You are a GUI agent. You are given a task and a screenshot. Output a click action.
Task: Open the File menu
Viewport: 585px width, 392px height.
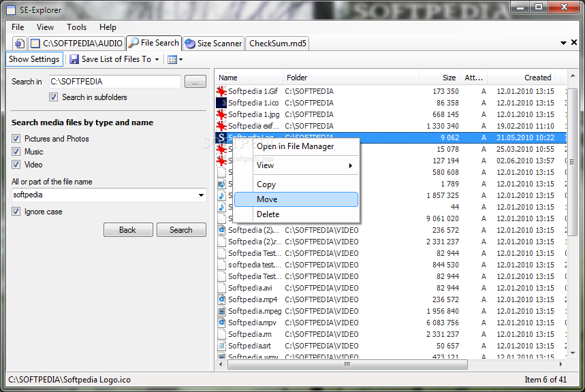pyautogui.click(x=18, y=27)
